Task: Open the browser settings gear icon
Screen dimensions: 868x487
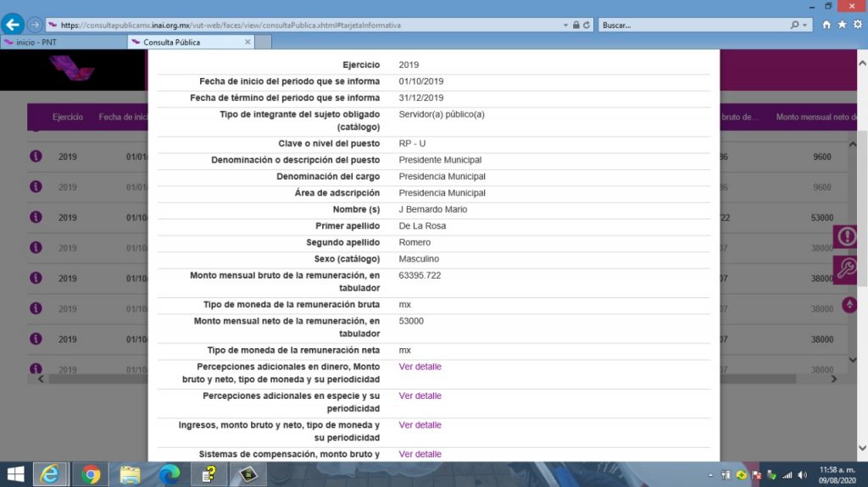Action: pos(857,25)
